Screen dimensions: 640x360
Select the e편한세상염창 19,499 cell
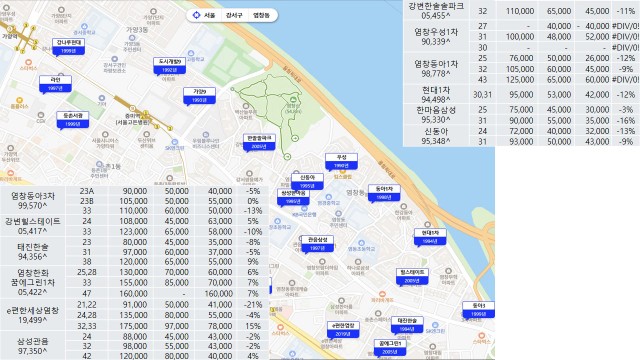(33, 315)
